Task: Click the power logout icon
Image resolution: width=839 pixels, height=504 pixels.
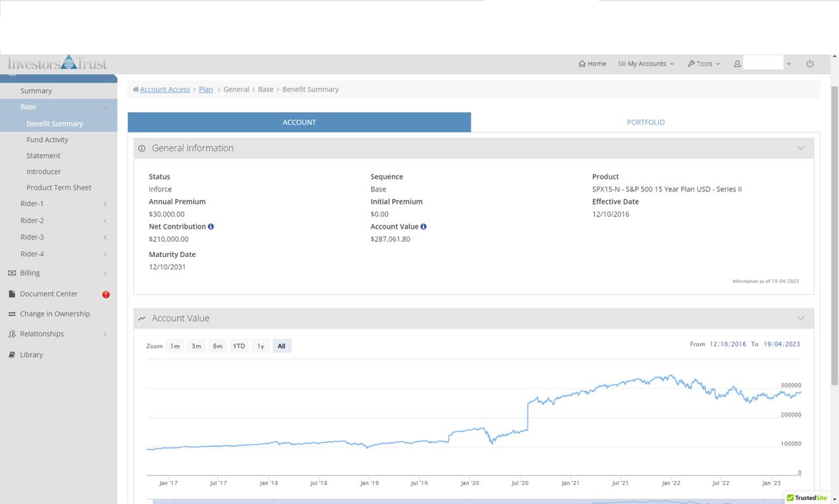Action: (x=810, y=64)
